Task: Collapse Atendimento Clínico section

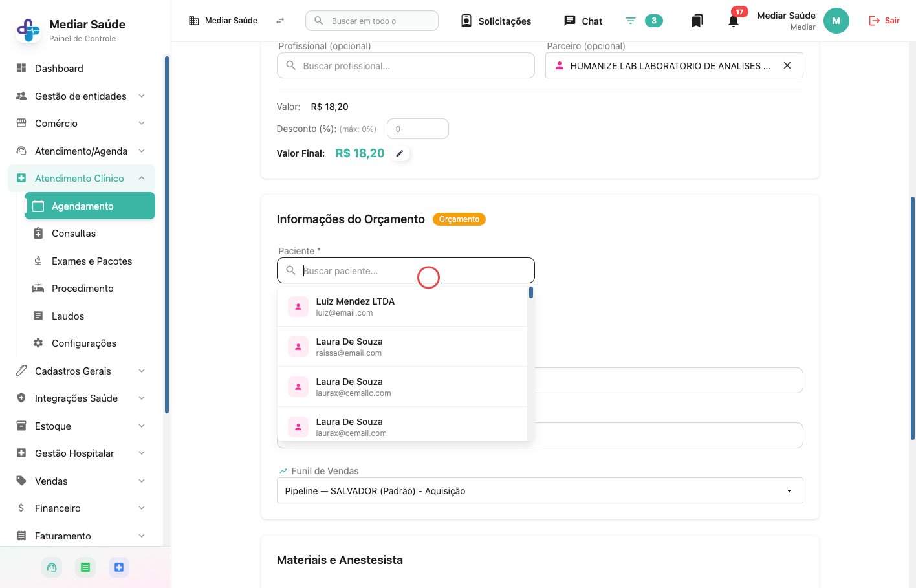Action: point(82,178)
